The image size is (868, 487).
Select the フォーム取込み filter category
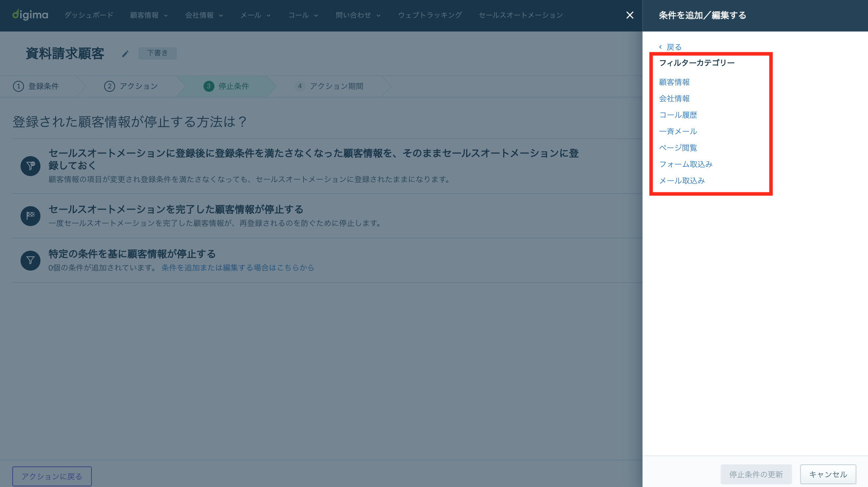pos(686,164)
